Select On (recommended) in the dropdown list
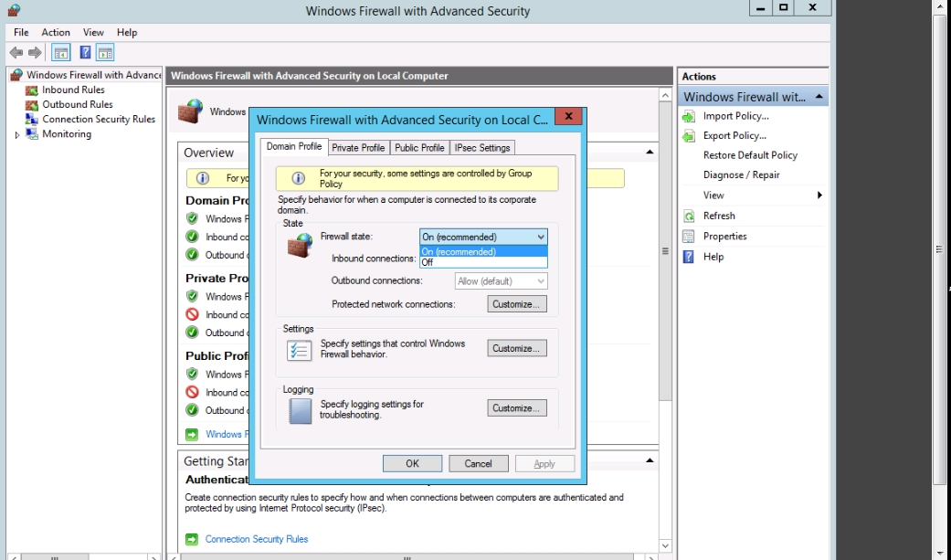Screen dimensions: 951x560 (483, 252)
